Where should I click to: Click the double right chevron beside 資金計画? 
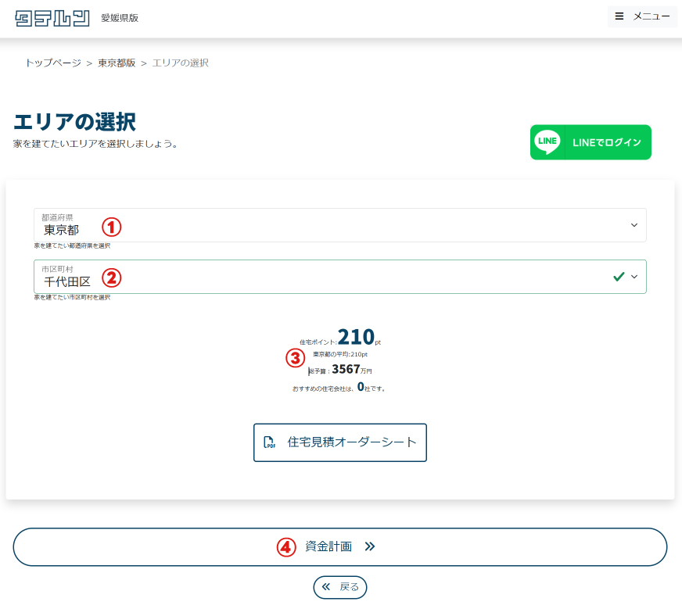click(x=370, y=546)
